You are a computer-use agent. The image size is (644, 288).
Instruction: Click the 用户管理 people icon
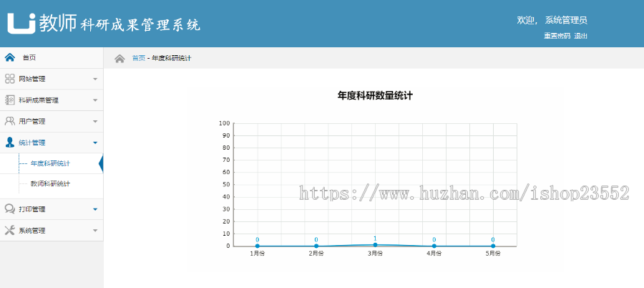pos(10,121)
